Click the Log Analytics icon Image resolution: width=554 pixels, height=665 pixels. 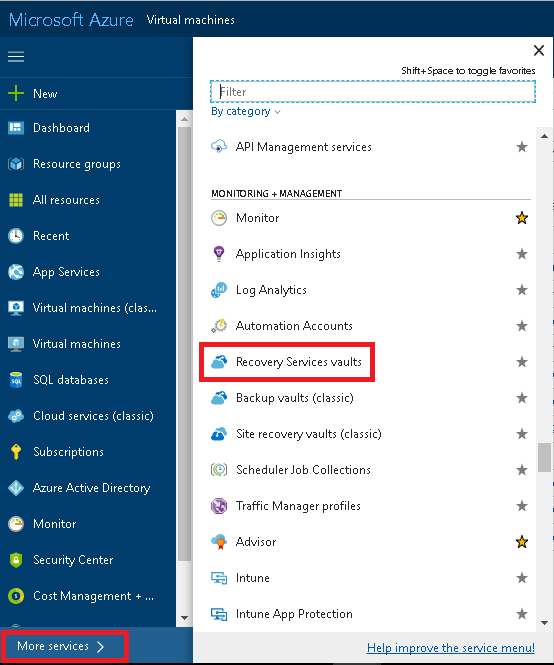pyautogui.click(x=219, y=290)
